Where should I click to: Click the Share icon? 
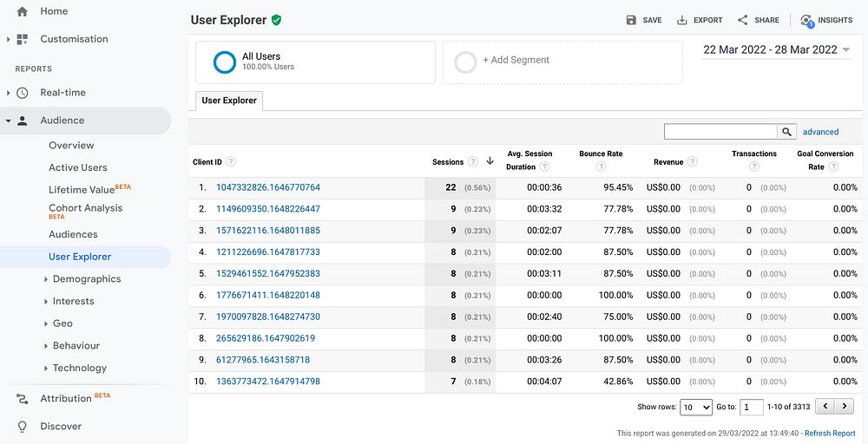(x=742, y=20)
